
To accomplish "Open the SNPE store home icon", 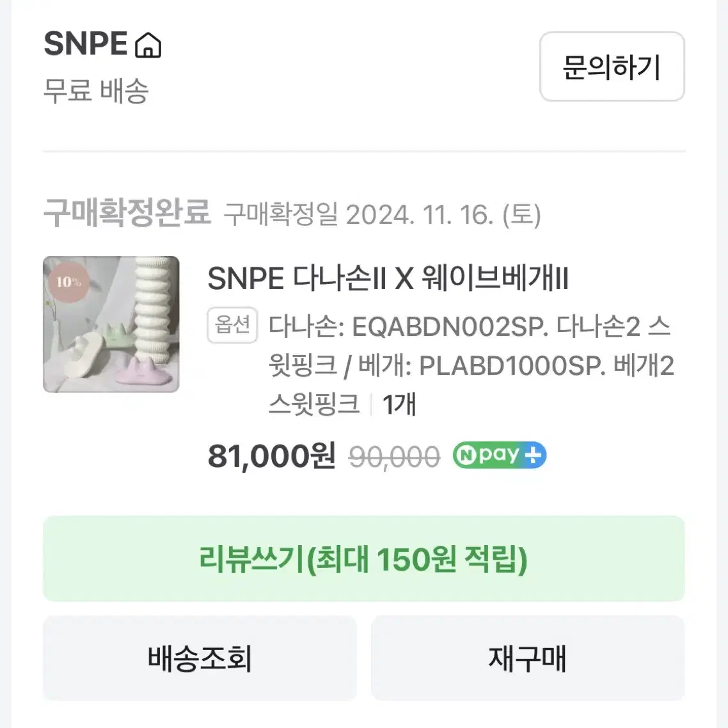I will pos(148,45).
